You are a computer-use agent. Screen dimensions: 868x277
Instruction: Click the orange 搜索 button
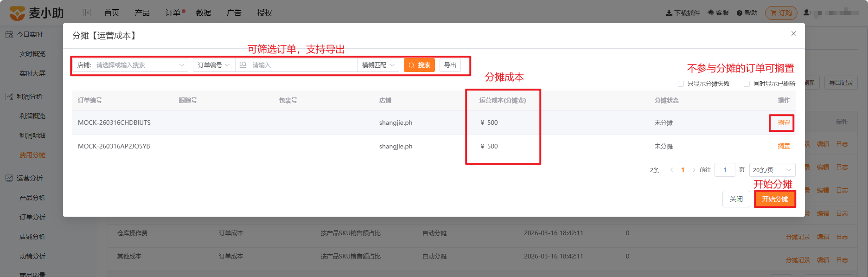tap(419, 65)
